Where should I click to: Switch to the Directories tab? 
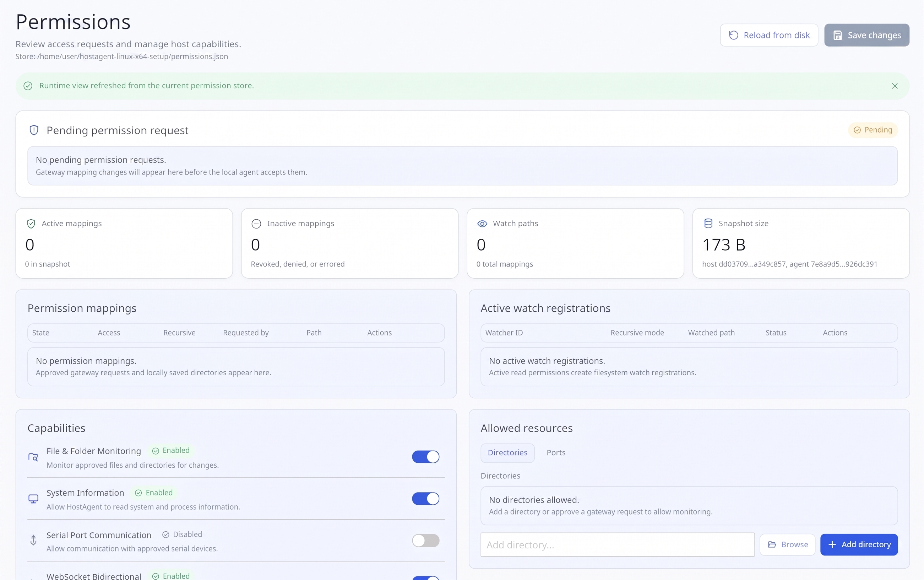pos(507,453)
